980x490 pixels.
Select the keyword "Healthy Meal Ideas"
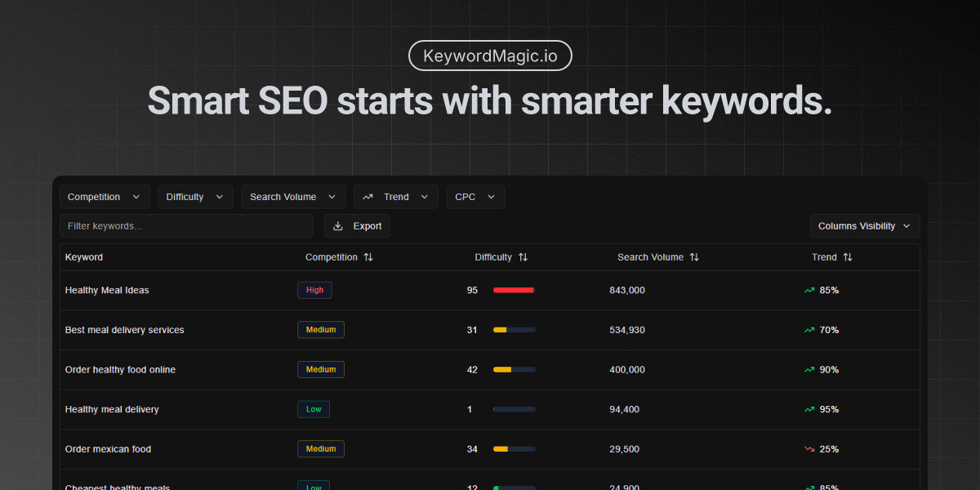coord(107,290)
